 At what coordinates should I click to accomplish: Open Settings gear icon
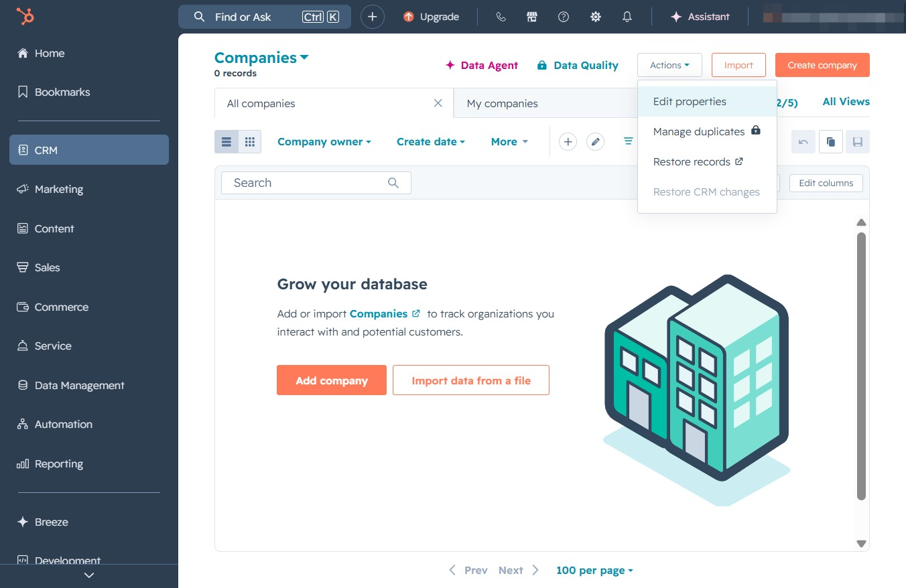[x=595, y=17]
